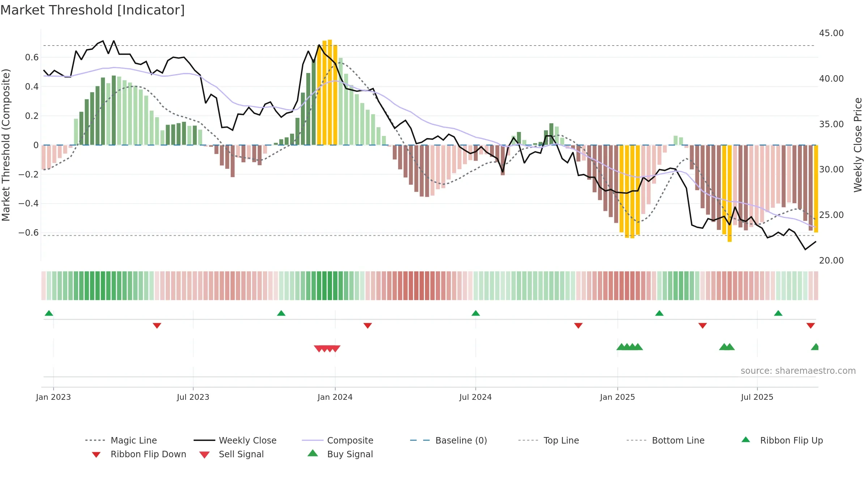
Task: Click the ribbon flip up marker at Jul 2024
Action: 476,313
